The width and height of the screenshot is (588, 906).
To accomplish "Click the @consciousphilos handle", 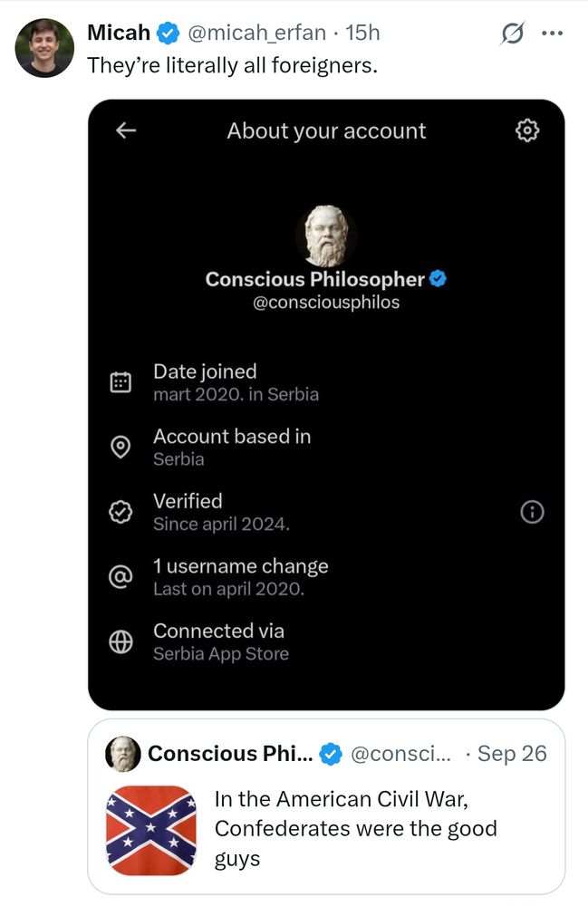I will point(326,303).
